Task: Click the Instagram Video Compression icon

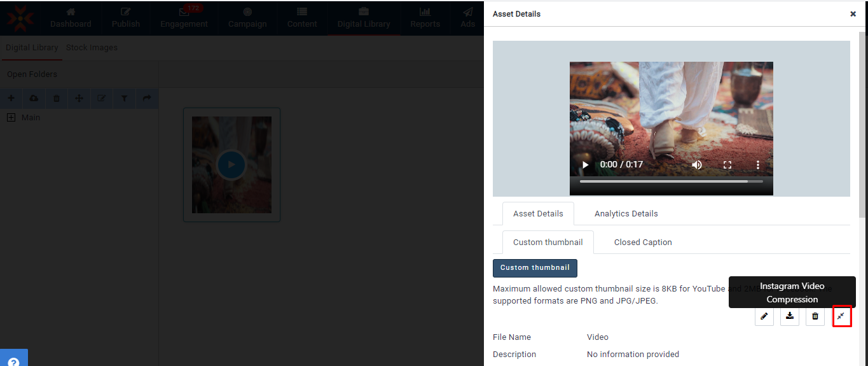Action: pyautogui.click(x=841, y=316)
